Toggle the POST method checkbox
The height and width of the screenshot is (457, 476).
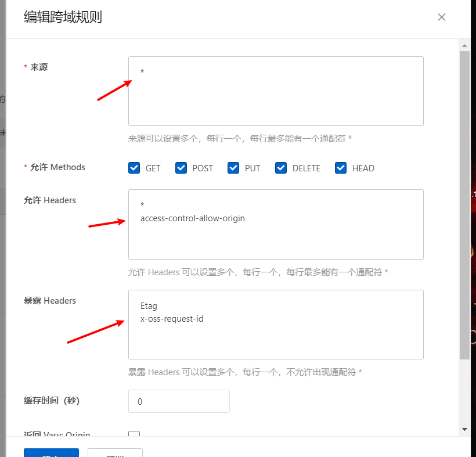[181, 168]
